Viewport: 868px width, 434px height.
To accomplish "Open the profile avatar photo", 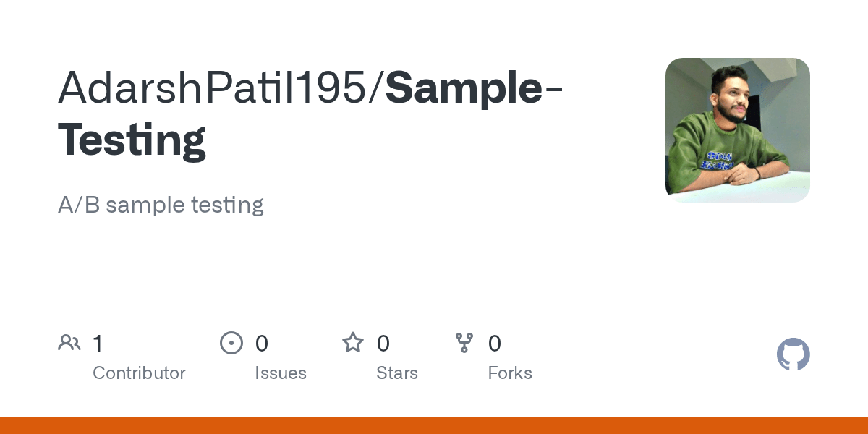I will click(x=738, y=130).
